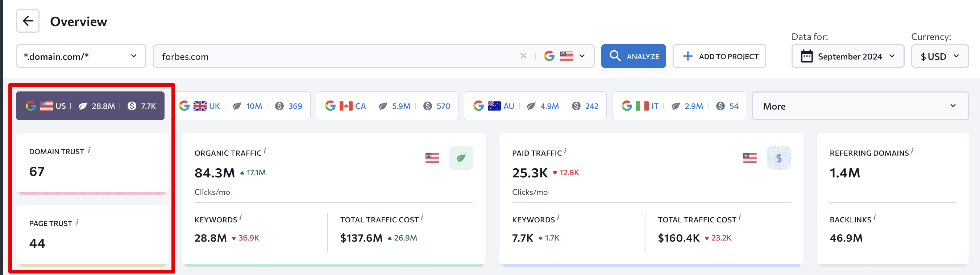Click Referring Domains info icon
Screen dimensions: 980x275
[912, 151]
